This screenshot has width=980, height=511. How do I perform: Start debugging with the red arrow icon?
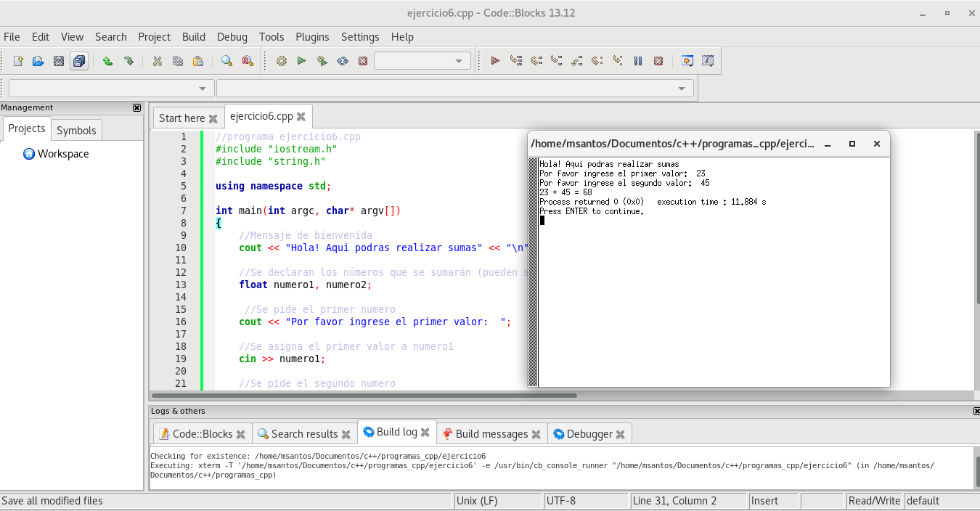pyautogui.click(x=495, y=61)
